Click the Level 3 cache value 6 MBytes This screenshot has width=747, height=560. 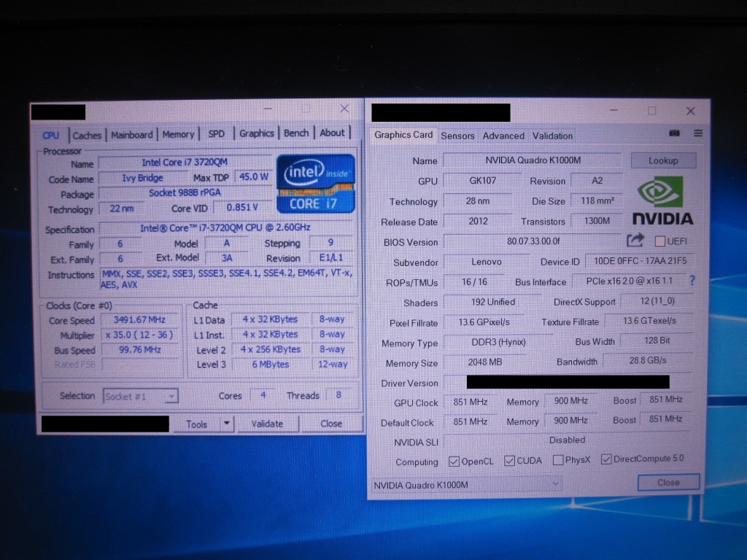(270, 365)
